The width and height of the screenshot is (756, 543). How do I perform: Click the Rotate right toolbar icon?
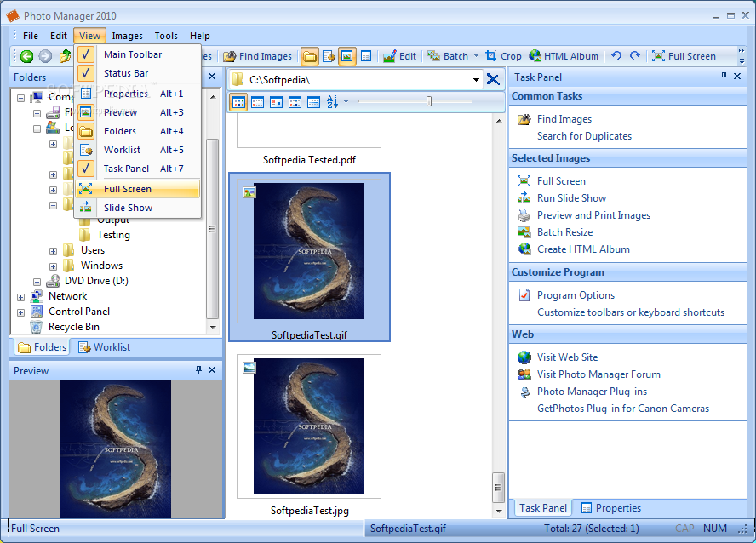pyautogui.click(x=635, y=56)
